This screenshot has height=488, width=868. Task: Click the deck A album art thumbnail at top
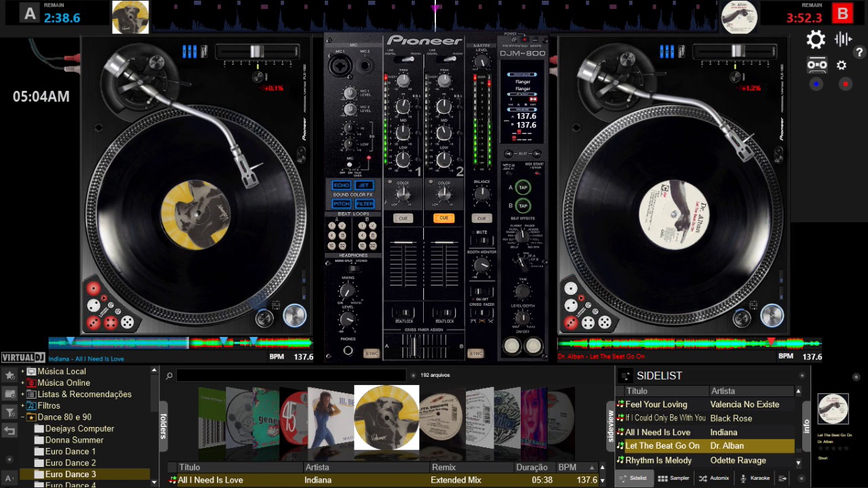(130, 17)
